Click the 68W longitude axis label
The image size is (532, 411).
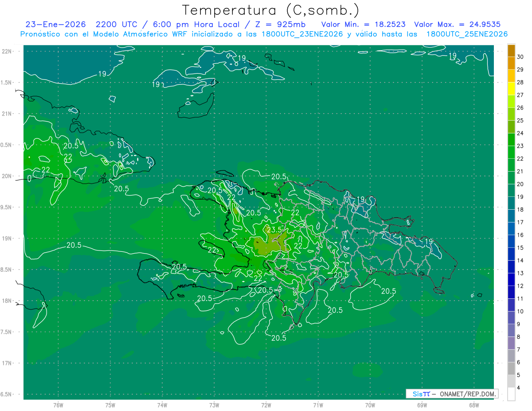(473, 405)
